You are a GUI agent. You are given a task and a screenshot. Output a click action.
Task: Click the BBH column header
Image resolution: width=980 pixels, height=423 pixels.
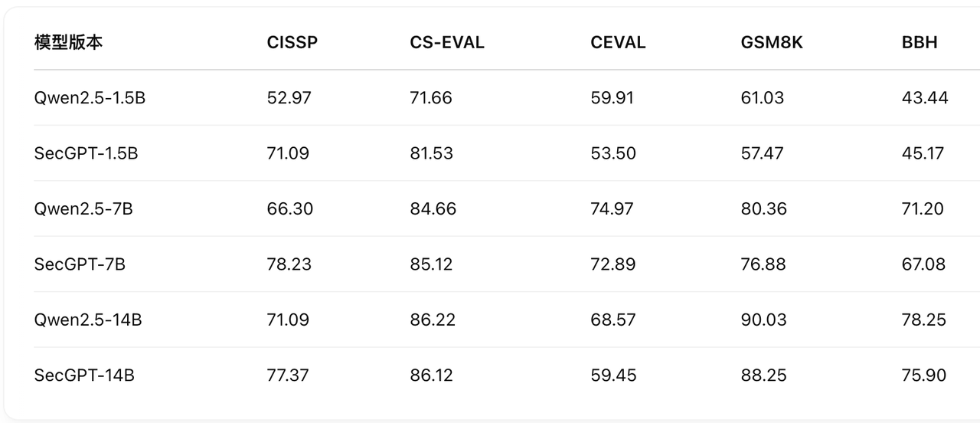920,43
